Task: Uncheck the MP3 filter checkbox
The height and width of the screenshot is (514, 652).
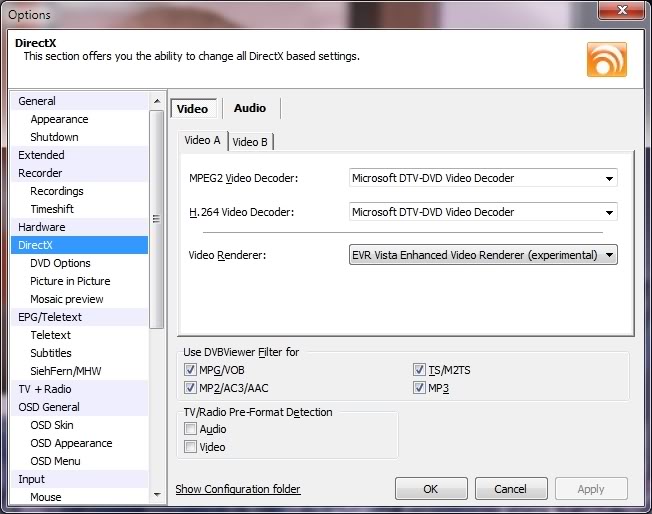Action: [419, 388]
